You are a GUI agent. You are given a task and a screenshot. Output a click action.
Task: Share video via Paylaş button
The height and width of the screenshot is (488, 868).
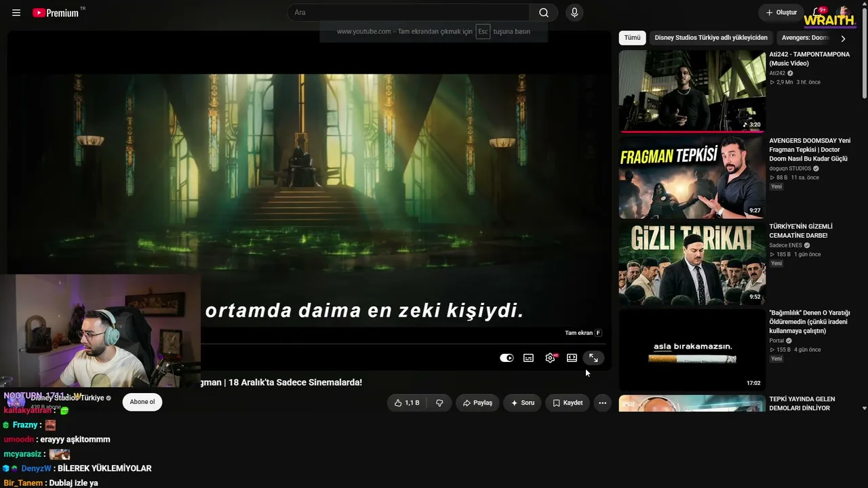477,403
